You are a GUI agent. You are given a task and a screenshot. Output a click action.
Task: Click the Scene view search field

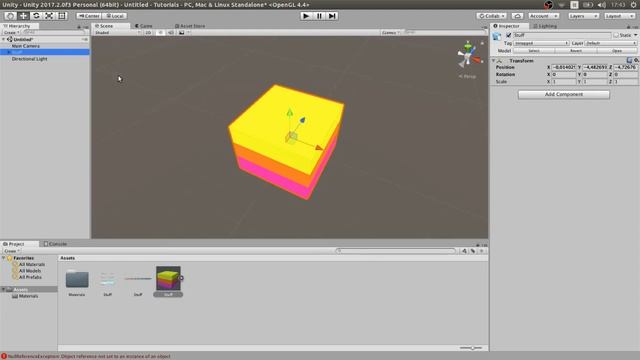pos(445,32)
